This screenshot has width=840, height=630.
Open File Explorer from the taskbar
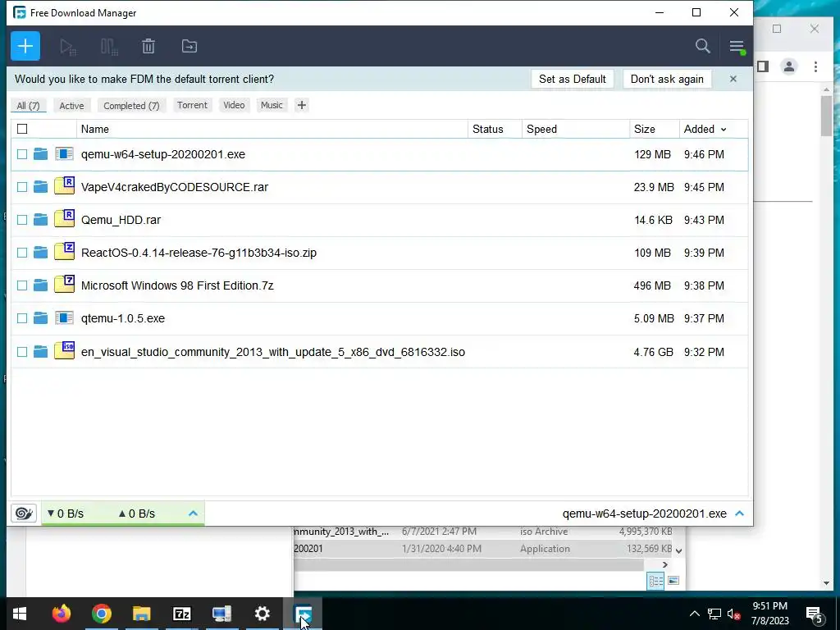coord(141,614)
